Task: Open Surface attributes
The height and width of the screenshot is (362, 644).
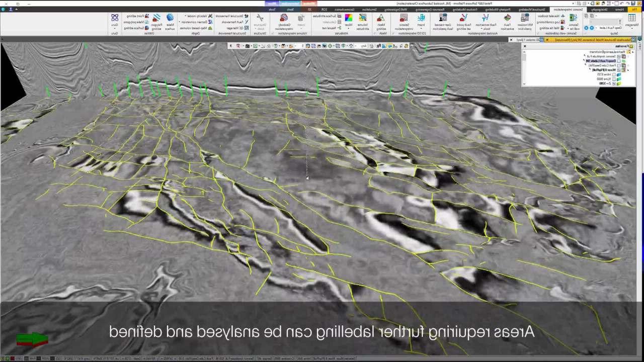Action: pos(327,16)
